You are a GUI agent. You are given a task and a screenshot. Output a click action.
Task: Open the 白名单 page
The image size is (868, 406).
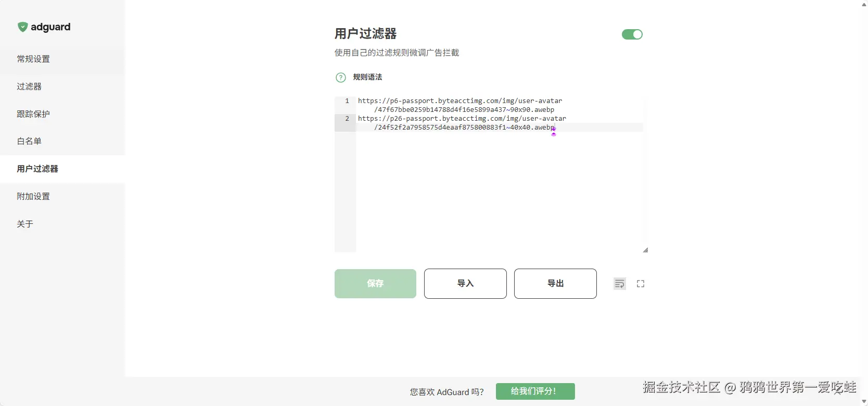[x=62, y=141]
